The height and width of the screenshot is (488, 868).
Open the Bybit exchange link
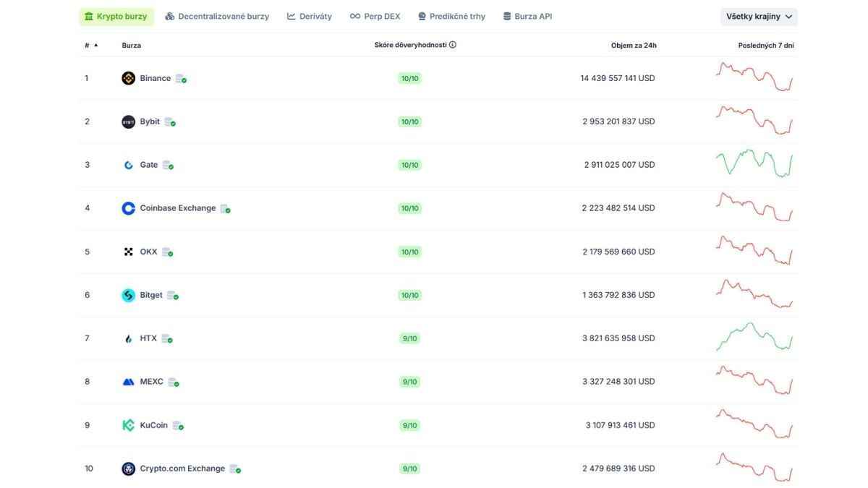(x=150, y=121)
